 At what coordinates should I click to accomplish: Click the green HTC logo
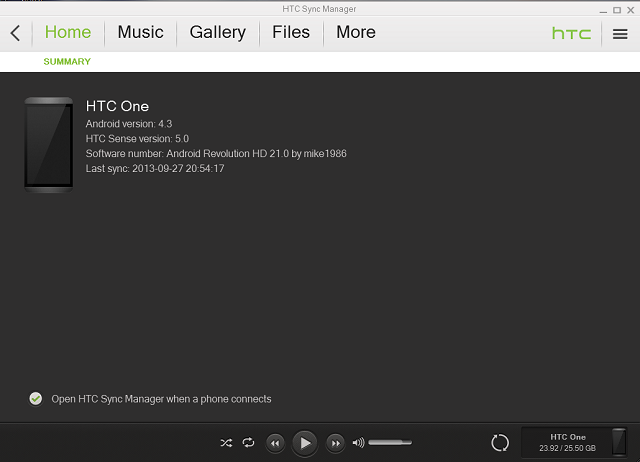pos(571,33)
